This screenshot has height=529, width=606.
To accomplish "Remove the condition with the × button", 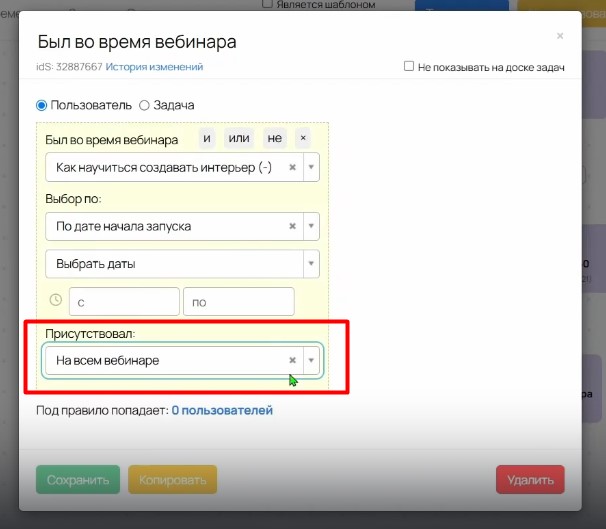I will coord(303,139).
